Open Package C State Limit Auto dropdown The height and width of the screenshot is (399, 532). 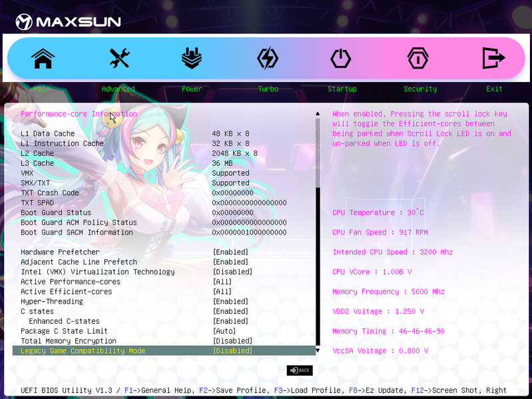(224, 331)
